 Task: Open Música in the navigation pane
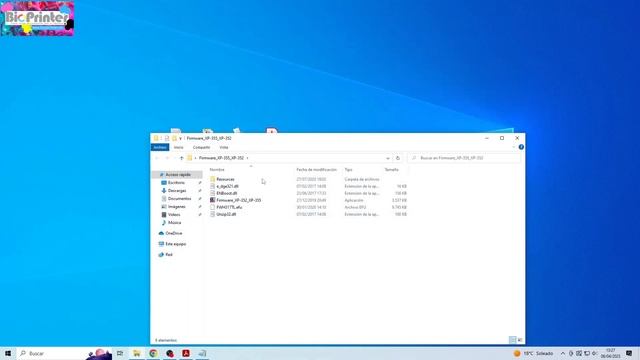pyautogui.click(x=174, y=223)
